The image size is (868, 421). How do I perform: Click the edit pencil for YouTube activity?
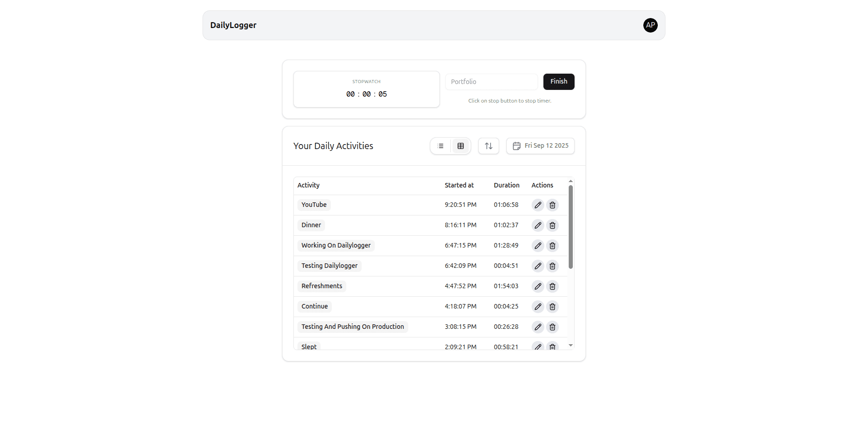(538, 205)
